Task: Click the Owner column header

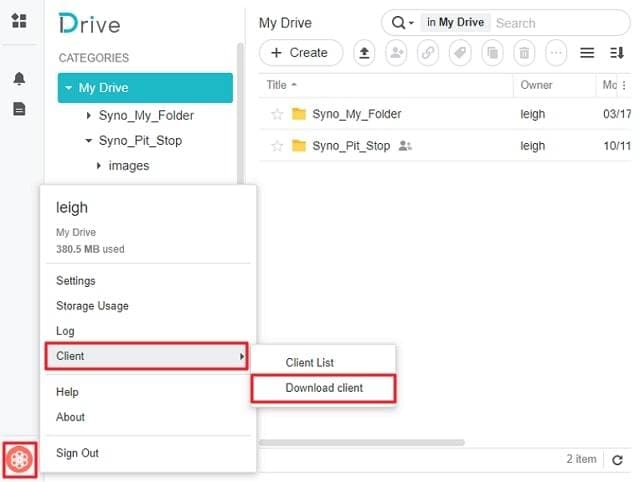Action: [536, 85]
